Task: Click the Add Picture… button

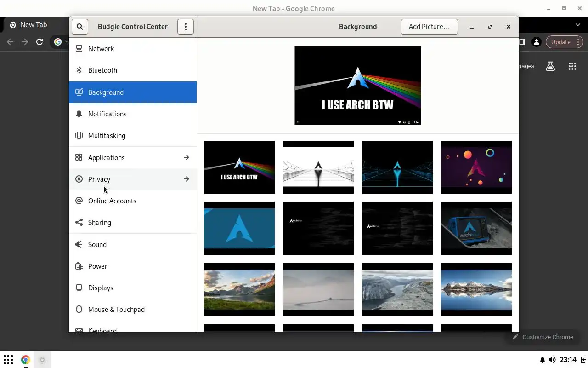Action: coord(429,27)
